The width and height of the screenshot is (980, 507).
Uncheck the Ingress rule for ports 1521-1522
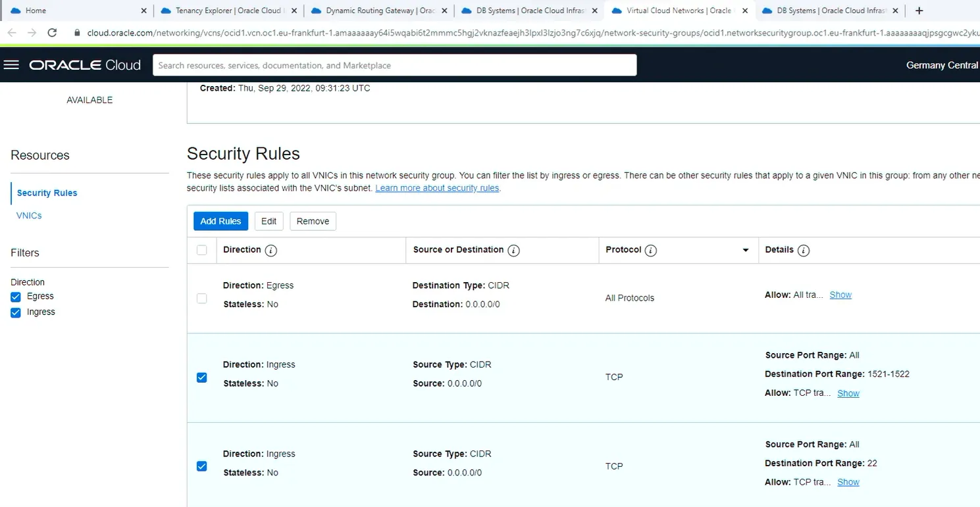click(202, 377)
